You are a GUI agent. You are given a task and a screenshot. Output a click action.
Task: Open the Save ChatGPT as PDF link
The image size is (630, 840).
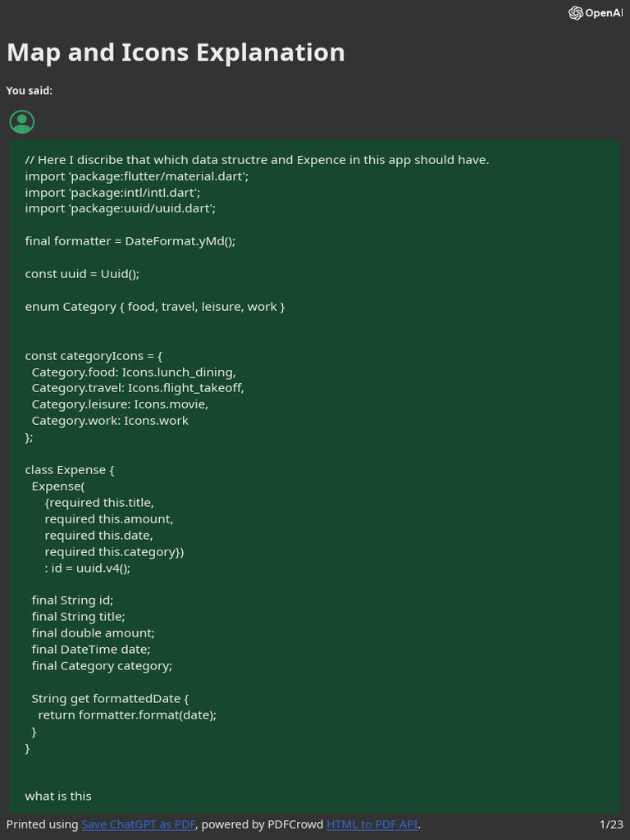(139, 824)
